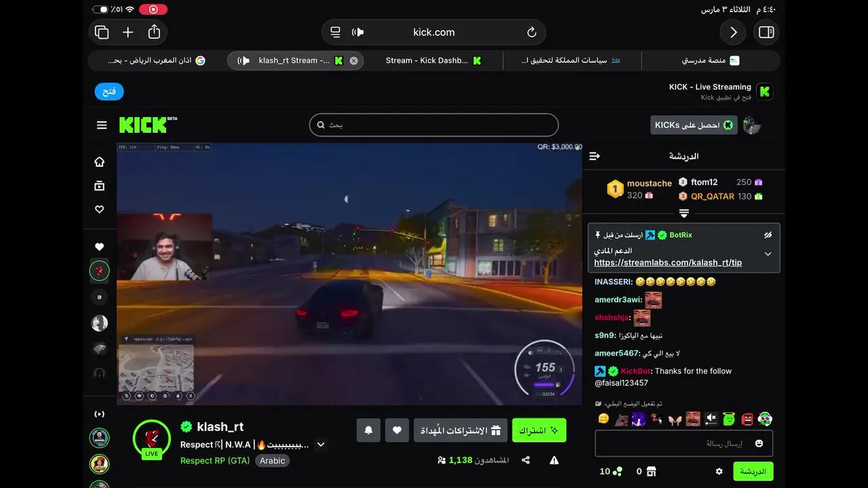Insert the green angel emote
868x488 pixels.
[x=729, y=419]
